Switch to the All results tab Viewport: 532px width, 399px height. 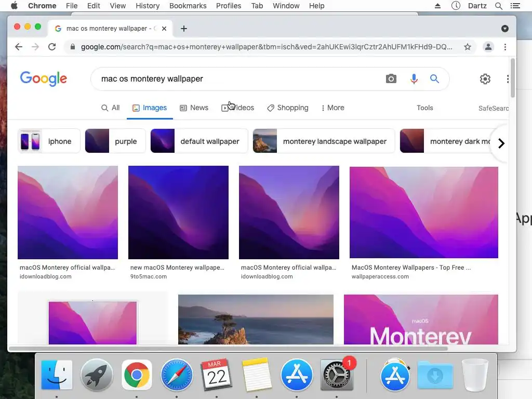point(111,108)
